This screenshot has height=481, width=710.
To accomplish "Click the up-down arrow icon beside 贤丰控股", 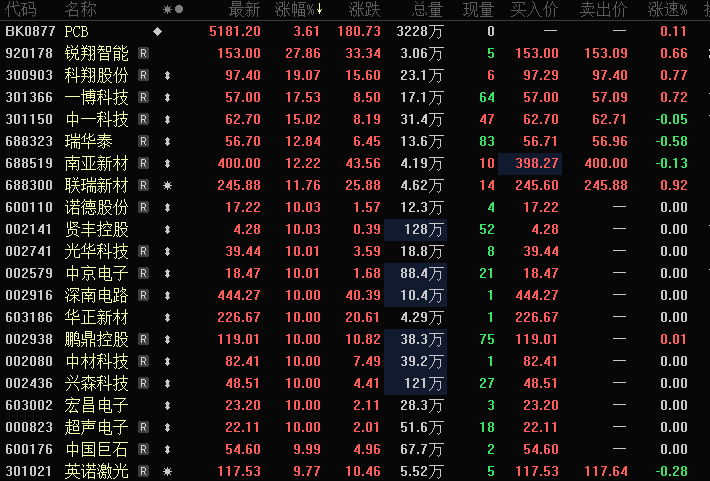I will 168,229.
